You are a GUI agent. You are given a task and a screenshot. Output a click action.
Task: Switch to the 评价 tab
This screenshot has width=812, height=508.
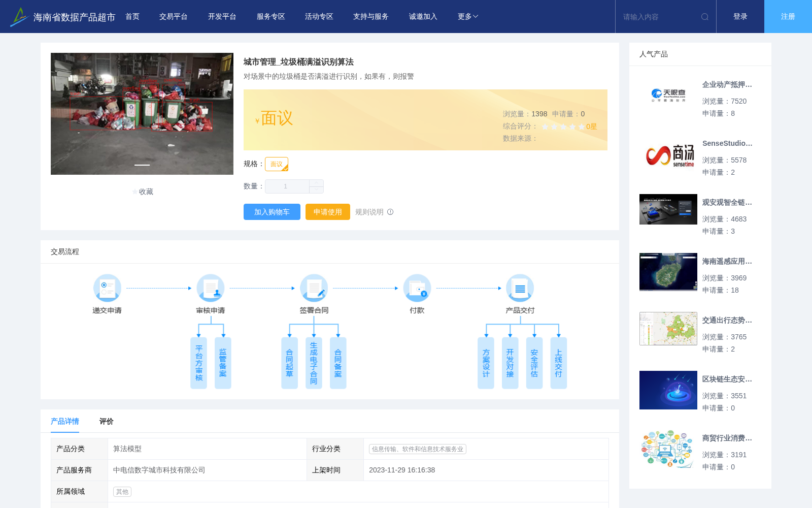click(x=107, y=421)
